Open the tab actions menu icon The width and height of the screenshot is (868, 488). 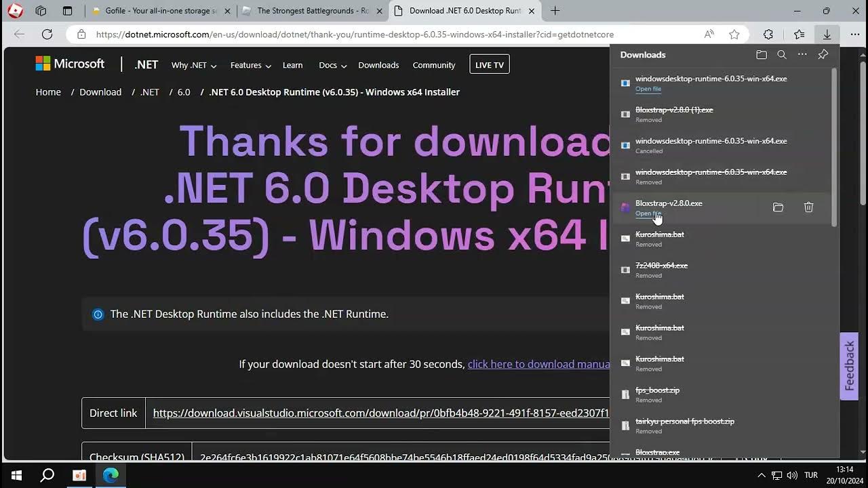(x=67, y=11)
